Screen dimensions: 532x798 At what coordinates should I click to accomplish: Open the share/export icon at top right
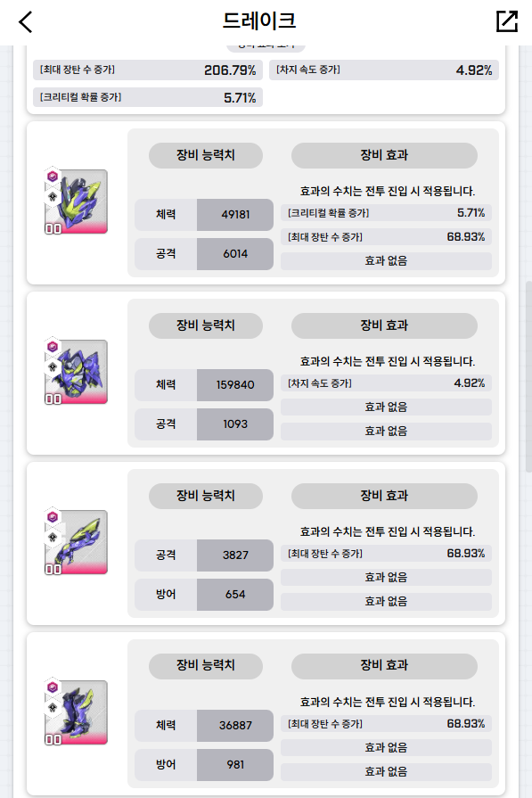click(x=506, y=20)
